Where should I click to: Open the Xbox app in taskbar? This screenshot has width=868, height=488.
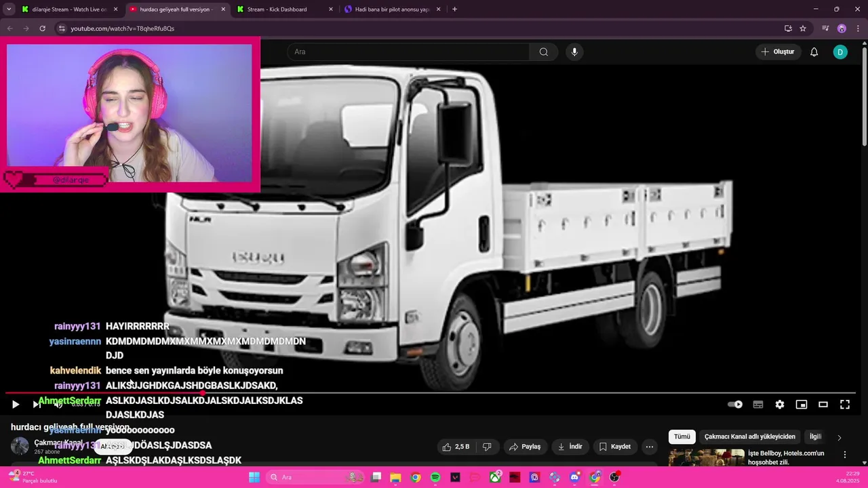coord(496,477)
